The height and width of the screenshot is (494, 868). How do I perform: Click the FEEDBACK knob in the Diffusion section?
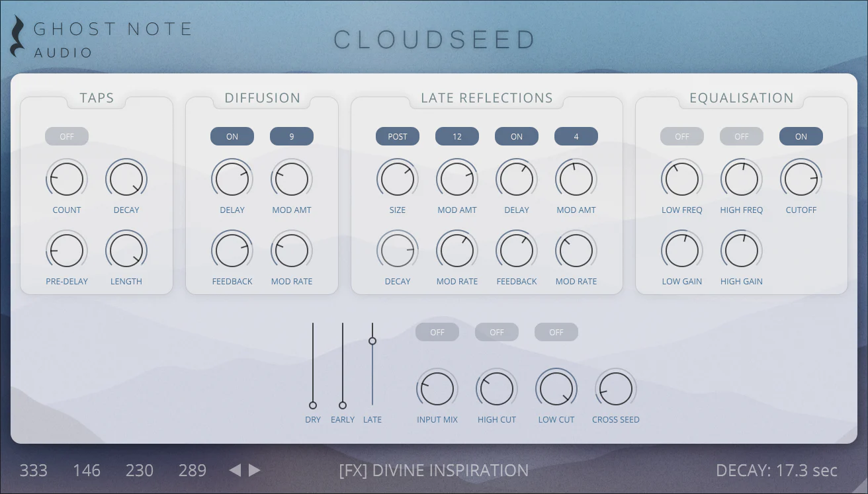pos(232,250)
